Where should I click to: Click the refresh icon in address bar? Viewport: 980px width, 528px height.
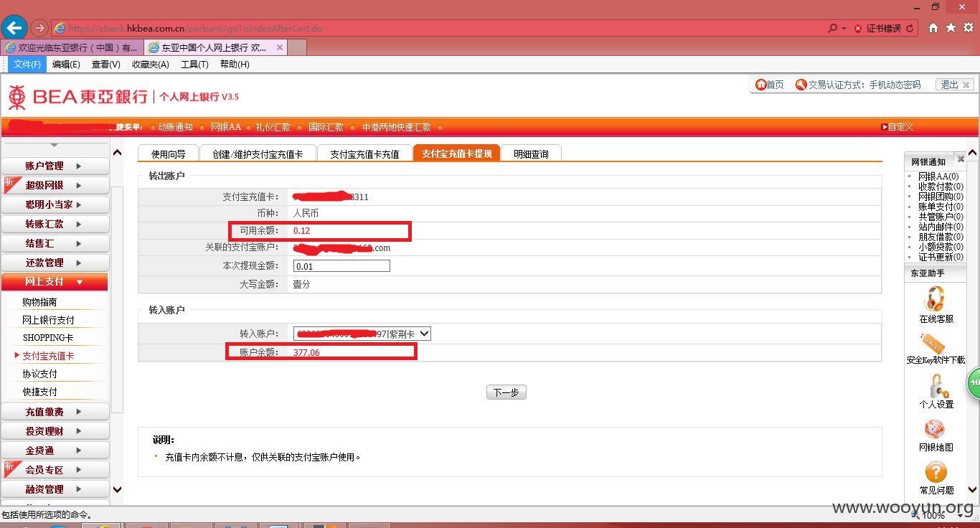pyautogui.click(x=910, y=29)
